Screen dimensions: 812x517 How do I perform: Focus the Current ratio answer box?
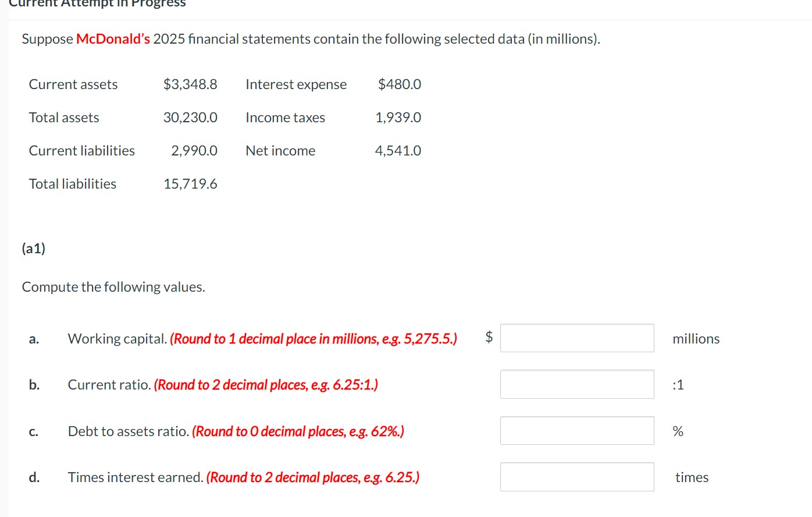pos(577,384)
